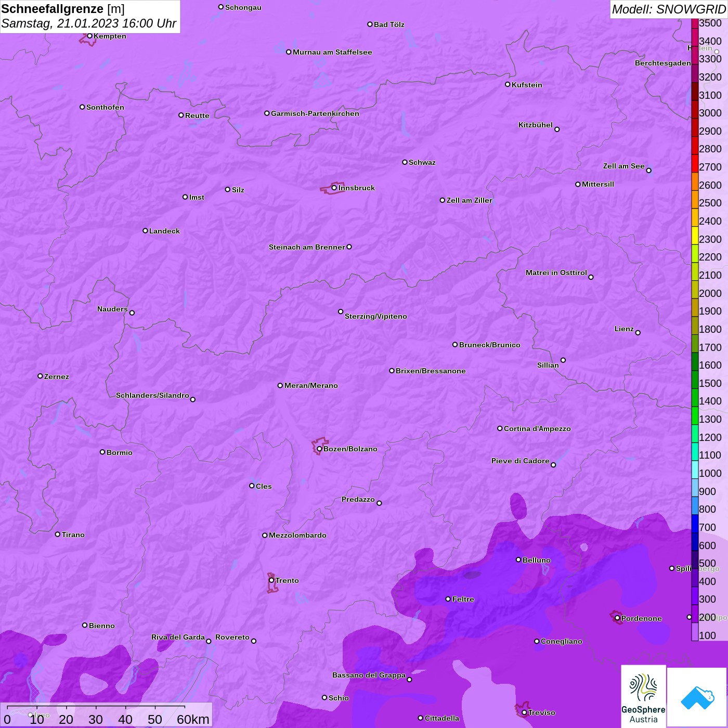Click the Bormio location dot
The width and height of the screenshot is (728, 728).
[102, 452]
